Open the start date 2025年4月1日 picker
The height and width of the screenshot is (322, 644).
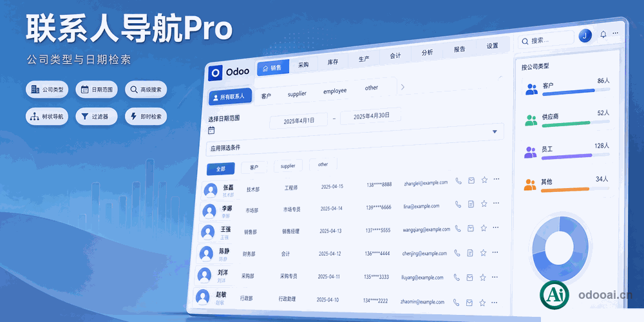[299, 120]
